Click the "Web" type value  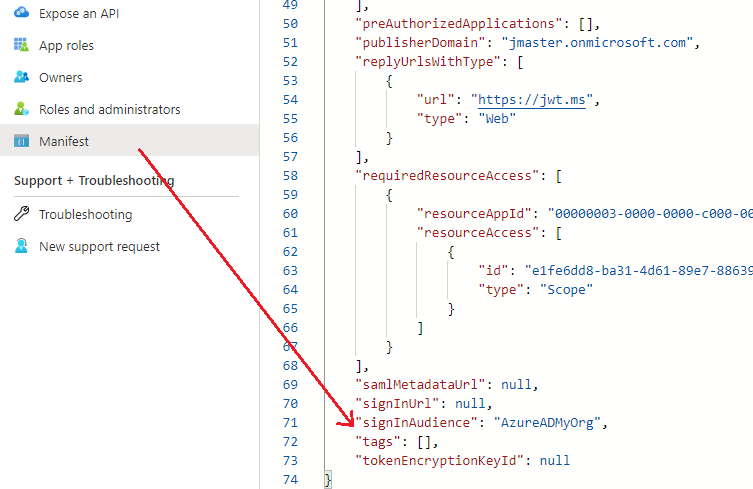coord(497,119)
